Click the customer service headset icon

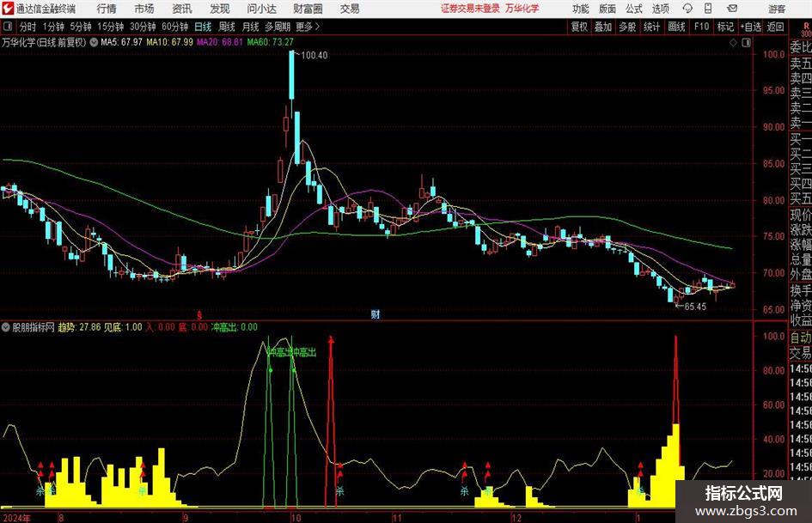point(687,9)
